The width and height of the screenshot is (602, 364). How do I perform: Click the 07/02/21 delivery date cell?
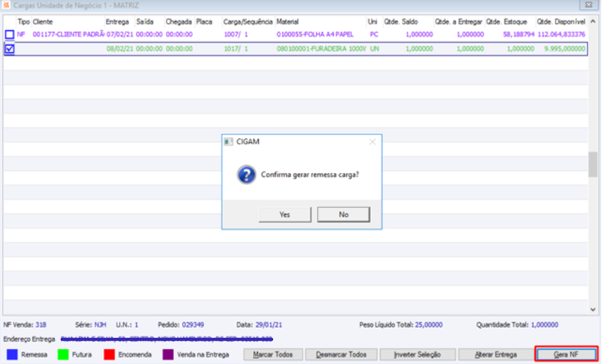tap(120, 35)
